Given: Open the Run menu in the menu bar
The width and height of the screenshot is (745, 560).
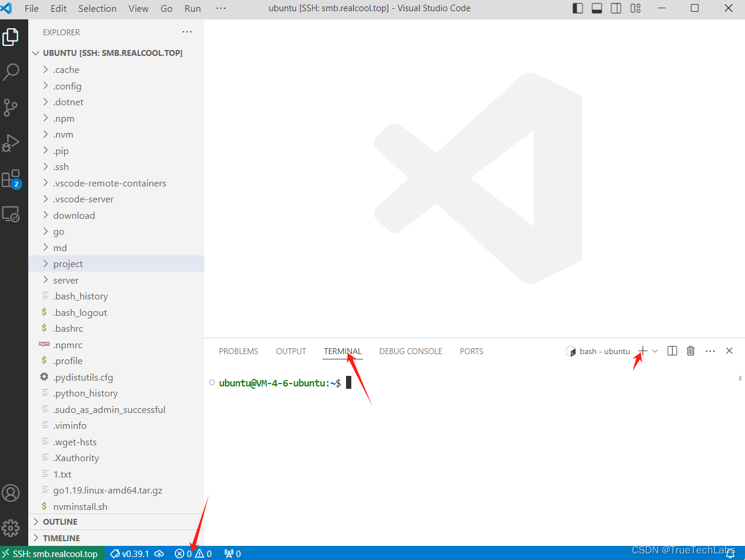Looking at the screenshot, I should 192,8.
